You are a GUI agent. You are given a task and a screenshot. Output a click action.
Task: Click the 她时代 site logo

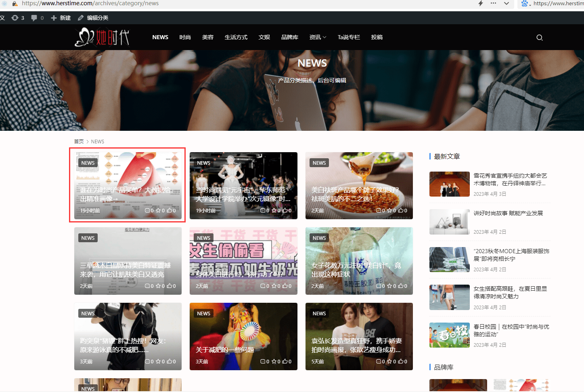point(102,37)
